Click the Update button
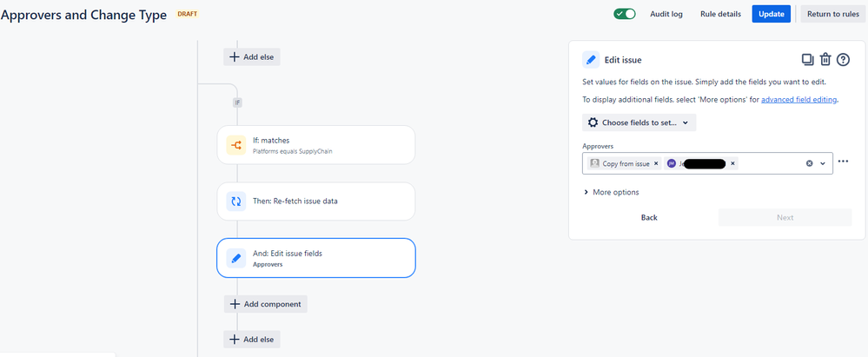Image resolution: width=868 pixels, height=357 pixels. click(x=772, y=14)
